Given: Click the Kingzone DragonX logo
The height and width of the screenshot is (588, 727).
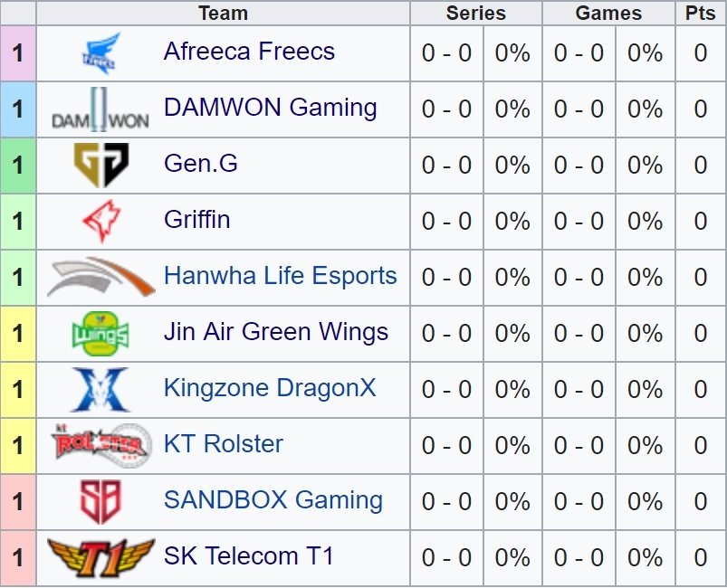Looking at the screenshot, I should pos(100,389).
